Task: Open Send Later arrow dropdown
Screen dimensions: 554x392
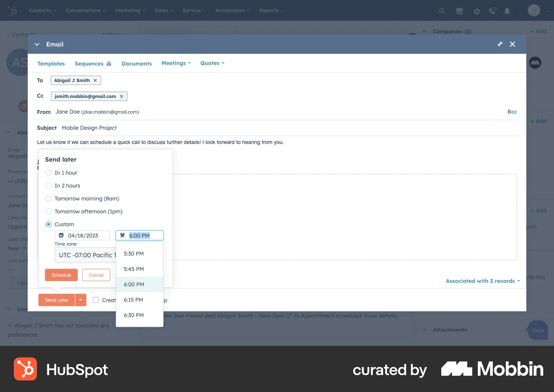Action: tap(81, 300)
